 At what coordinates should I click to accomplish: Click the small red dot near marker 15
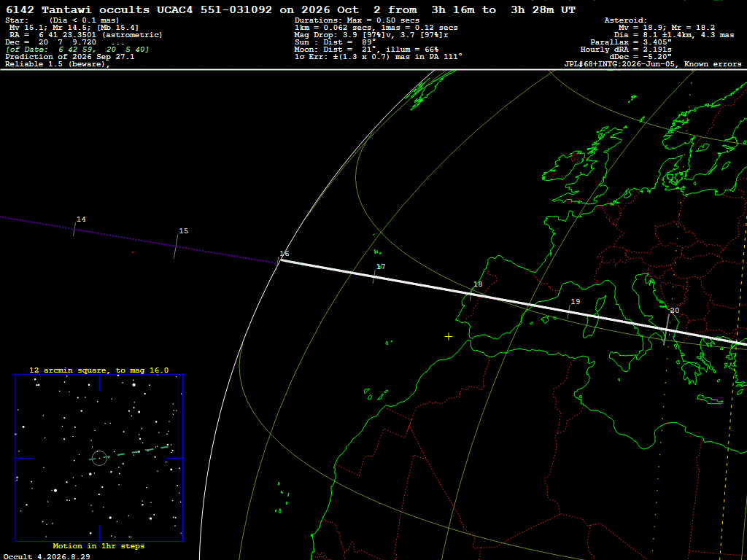[133, 252]
